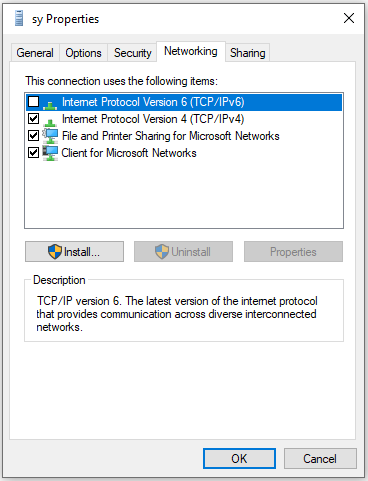Click the shield icon on Uninstall button
Screen dimensions: 368x481
coord(162,252)
